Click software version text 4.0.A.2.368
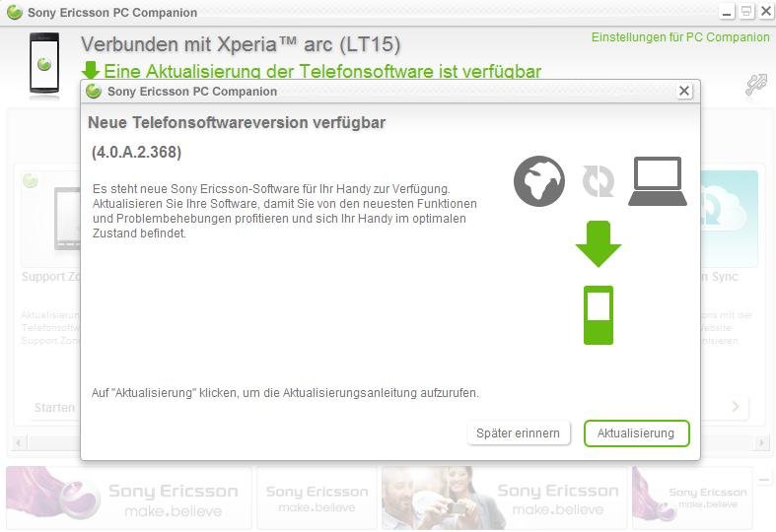The height and width of the screenshot is (532, 776). click(x=137, y=152)
